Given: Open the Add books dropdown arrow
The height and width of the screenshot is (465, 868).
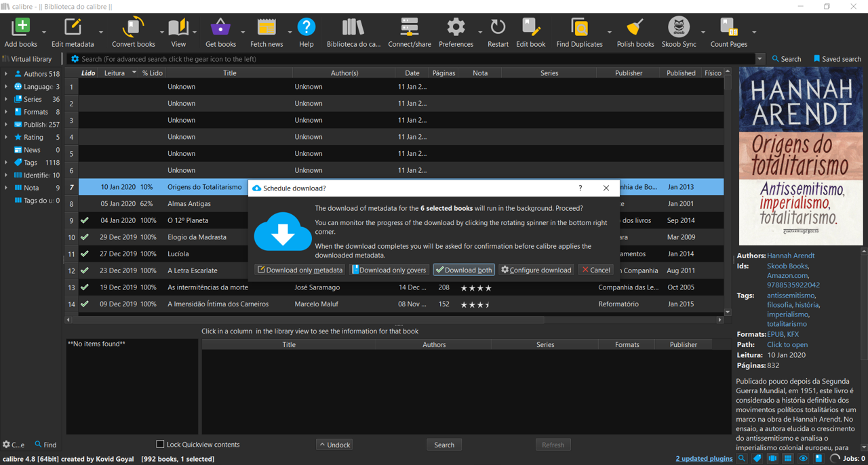Looking at the screenshot, I should click(44, 32).
